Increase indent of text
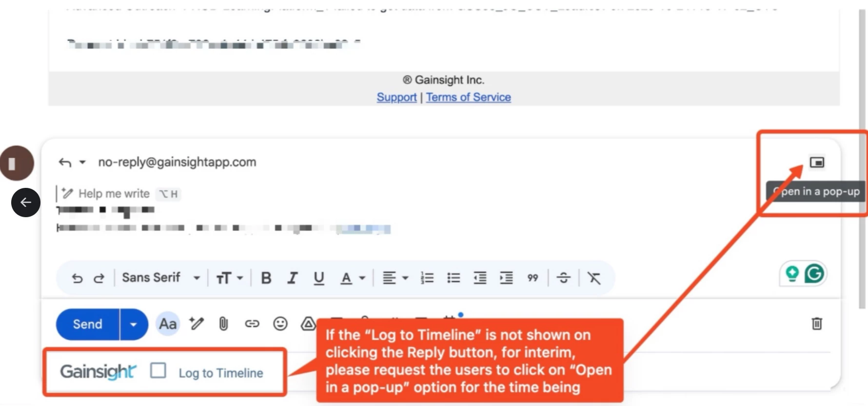 coord(506,278)
